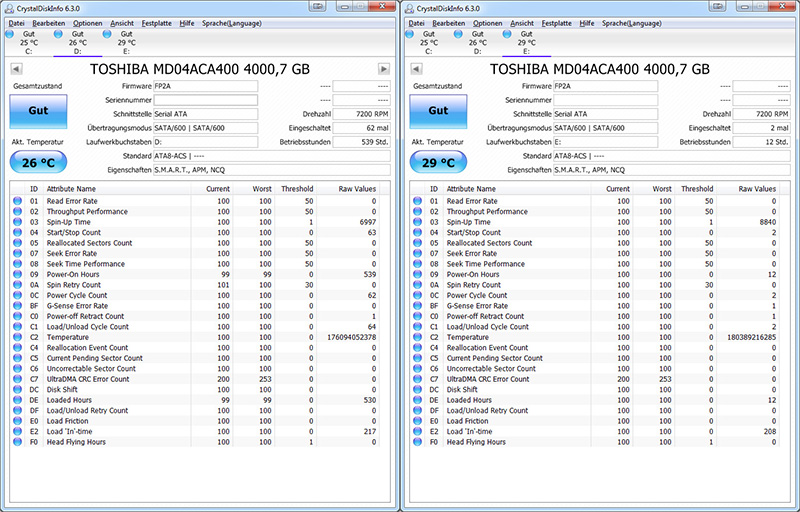Image resolution: width=800 pixels, height=512 pixels.
Task: Click Current Pending Sector Count icon, right window
Action: coord(418,358)
